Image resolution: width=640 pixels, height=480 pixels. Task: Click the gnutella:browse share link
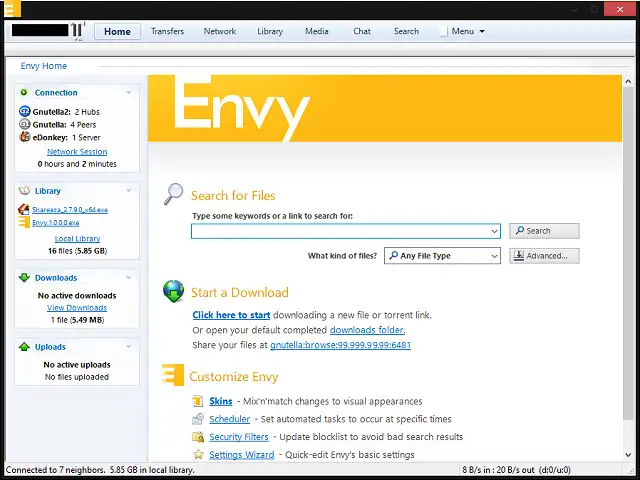point(340,345)
